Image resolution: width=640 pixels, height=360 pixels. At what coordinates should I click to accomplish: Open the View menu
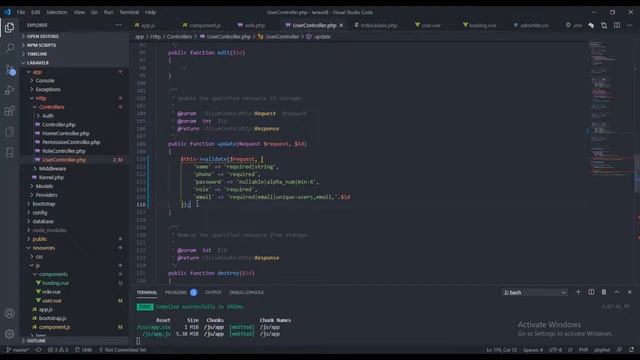click(79, 12)
